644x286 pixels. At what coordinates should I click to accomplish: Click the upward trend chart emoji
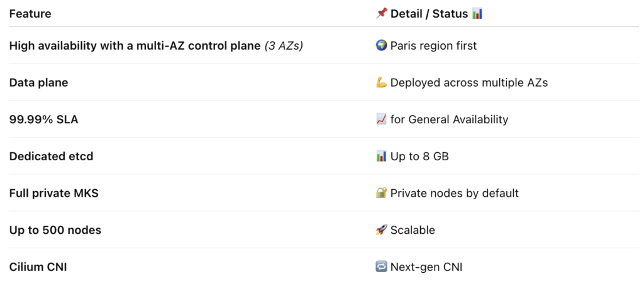[x=382, y=119]
